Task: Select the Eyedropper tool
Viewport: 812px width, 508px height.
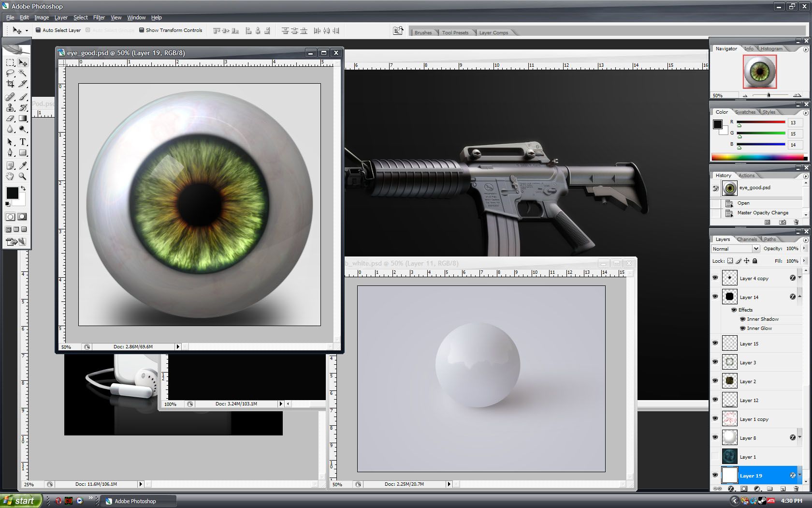Action: (x=23, y=165)
